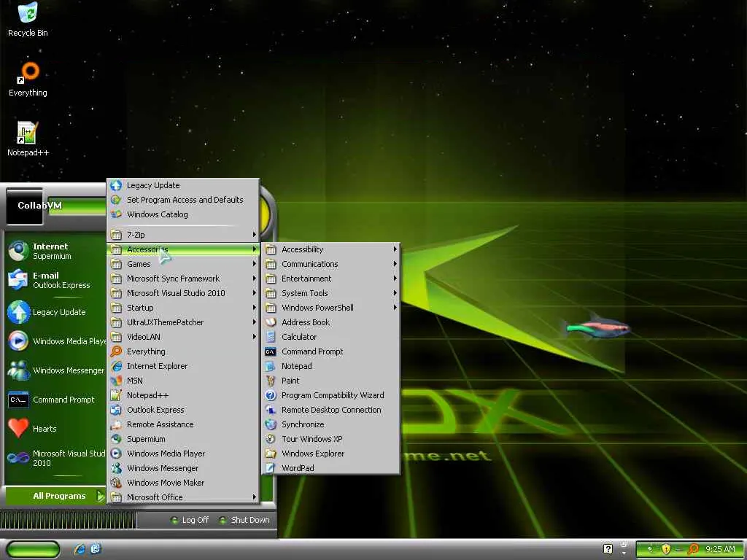Launch Windows Movie Maker
Screen dimensions: 747x560
point(183,483)
